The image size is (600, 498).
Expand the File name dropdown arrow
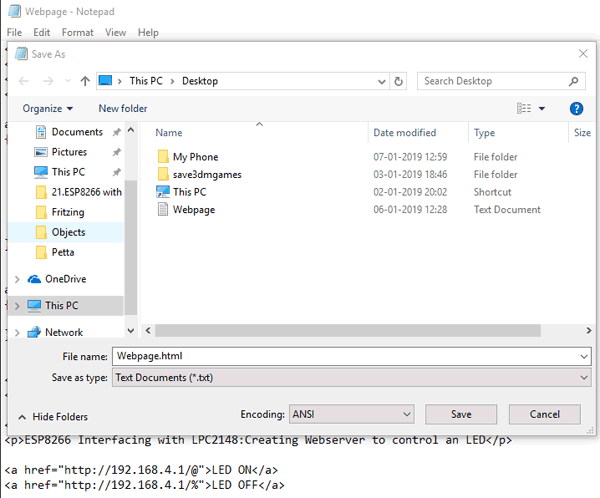click(584, 357)
